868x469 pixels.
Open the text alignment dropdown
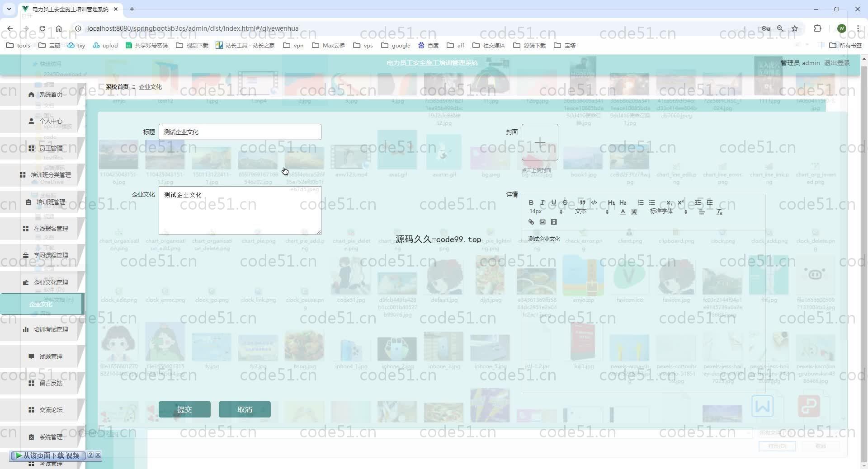702,212
